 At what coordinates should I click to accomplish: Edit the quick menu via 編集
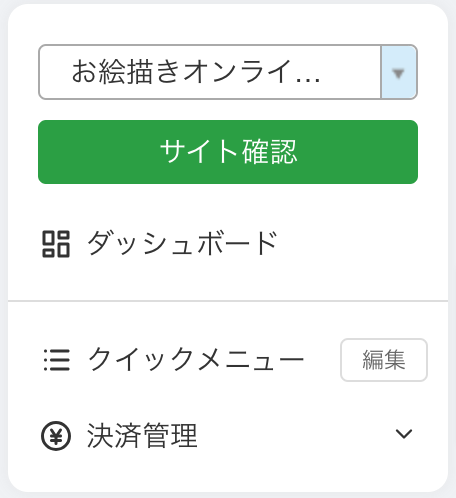(384, 360)
